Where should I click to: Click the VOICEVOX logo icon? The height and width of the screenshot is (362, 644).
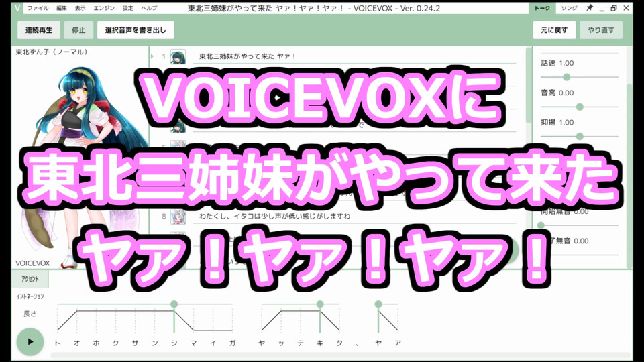pos(17,8)
